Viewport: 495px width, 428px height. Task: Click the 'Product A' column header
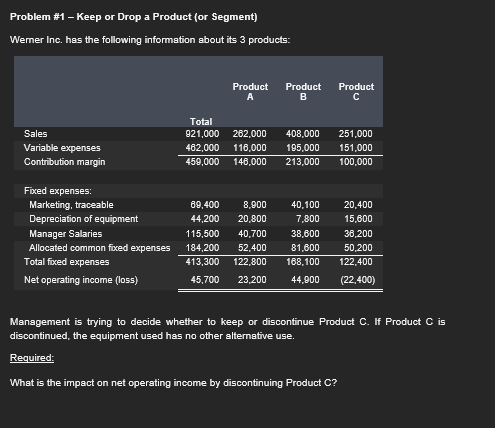(250, 92)
